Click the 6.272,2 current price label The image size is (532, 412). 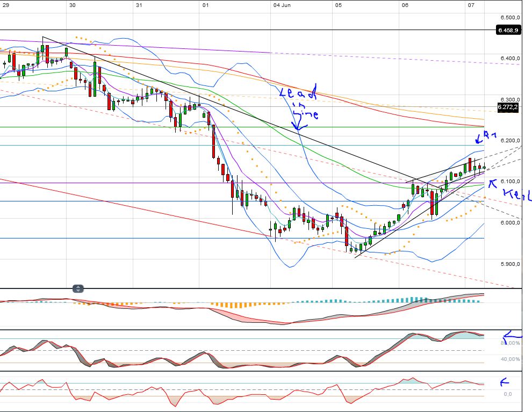508,107
